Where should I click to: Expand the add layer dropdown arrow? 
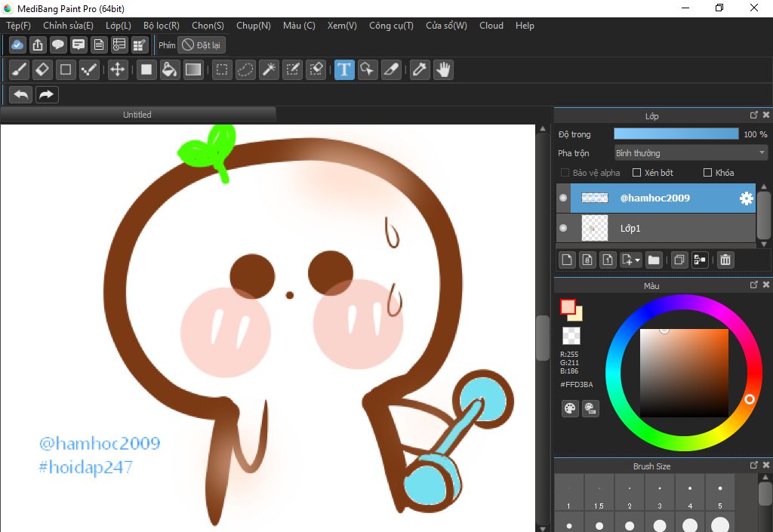pyautogui.click(x=638, y=260)
